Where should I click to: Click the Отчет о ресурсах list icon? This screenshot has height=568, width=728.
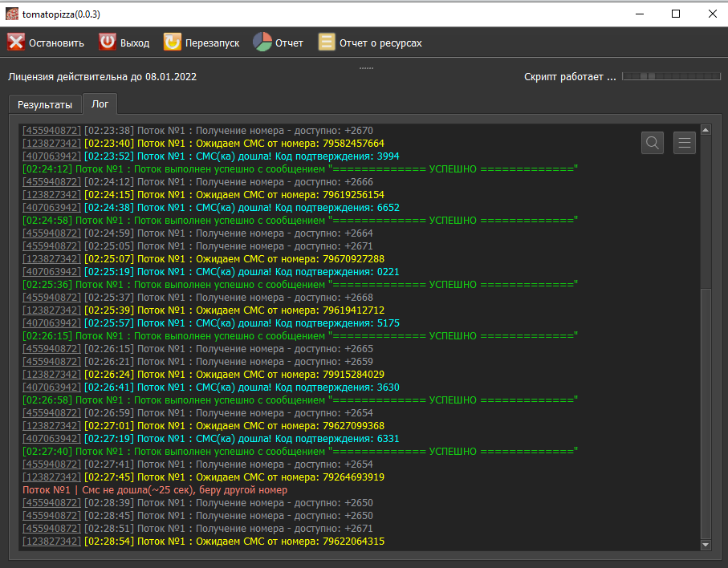327,43
